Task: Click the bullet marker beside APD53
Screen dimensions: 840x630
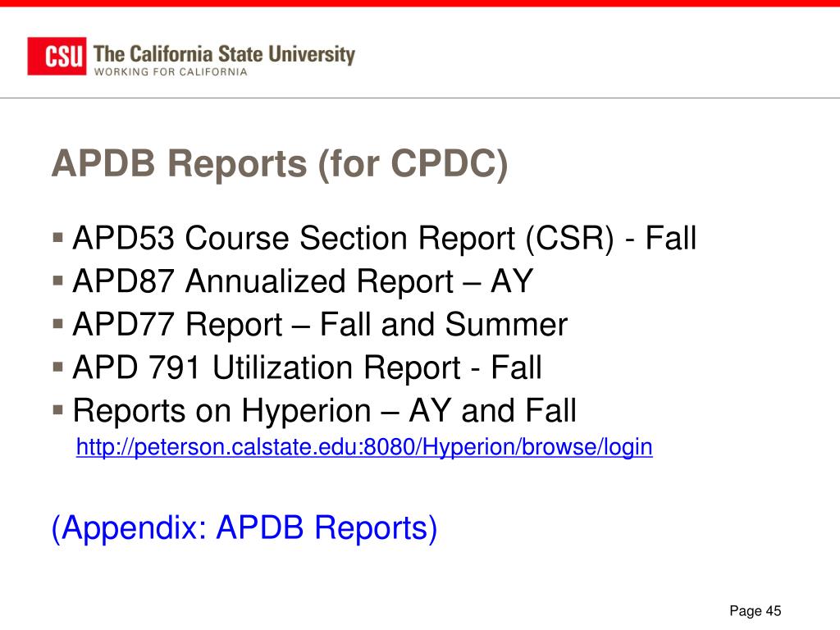Action: click(x=58, y=237)
